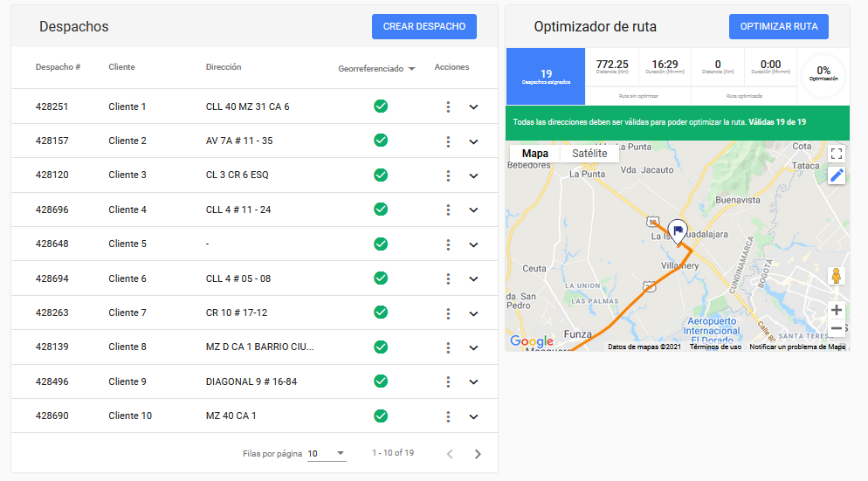Open actions menu for despacho 428251
868x481 pixels.
[448, 107]
